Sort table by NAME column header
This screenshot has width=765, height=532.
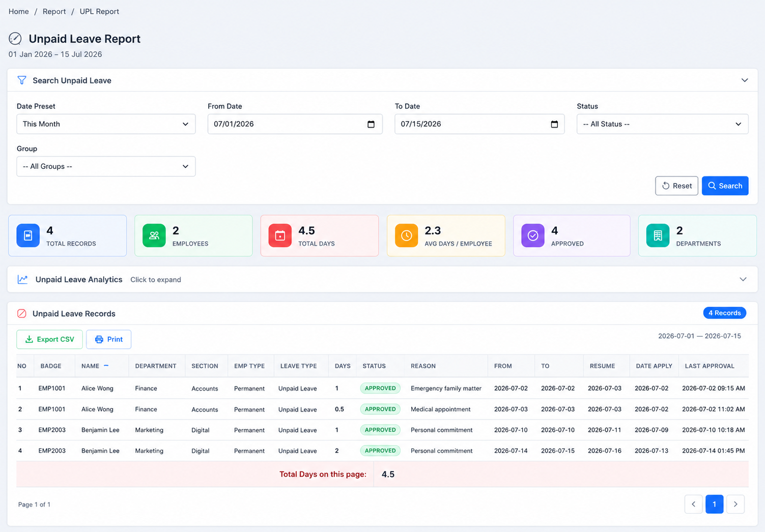point(91,366)
